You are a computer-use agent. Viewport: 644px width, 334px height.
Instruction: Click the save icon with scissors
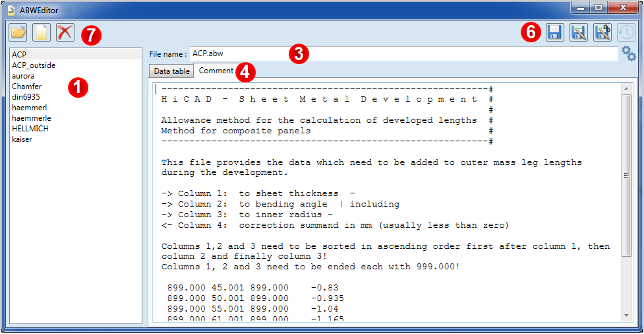pos(602,32)
